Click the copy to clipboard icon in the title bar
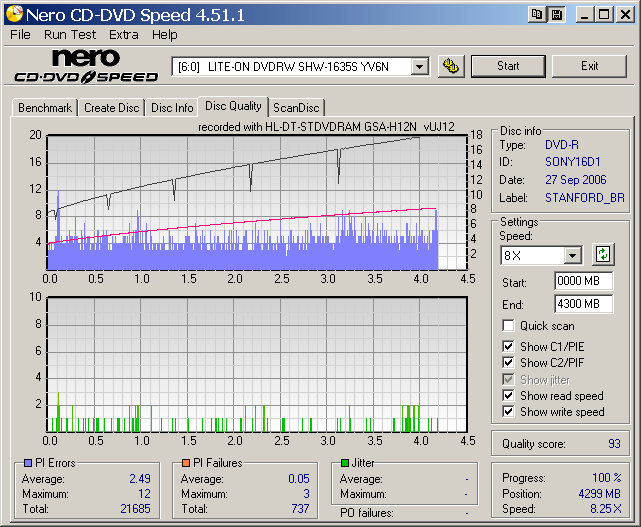 [537, 15]
